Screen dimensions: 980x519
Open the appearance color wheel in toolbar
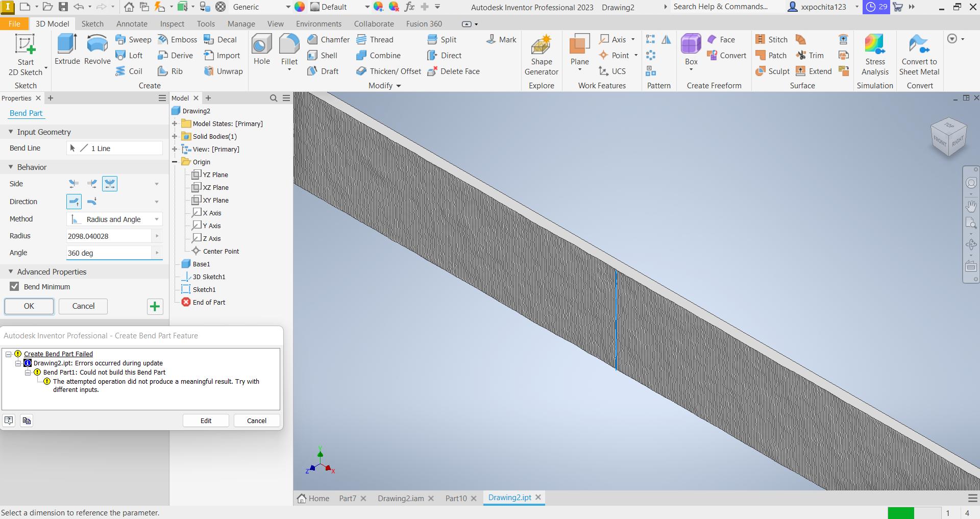pos(300,7)
